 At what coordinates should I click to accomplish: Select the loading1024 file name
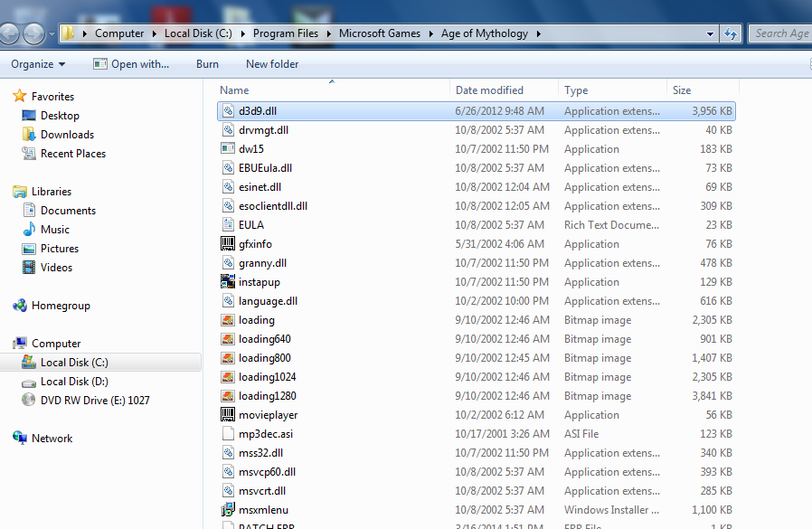(x=268, y=377)
